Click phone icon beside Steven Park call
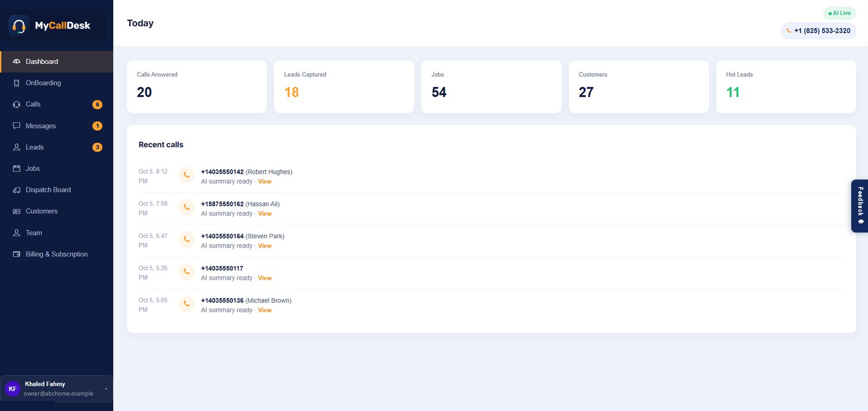The height and width of the screenshot is (411, 868). [x=187, y=239]
